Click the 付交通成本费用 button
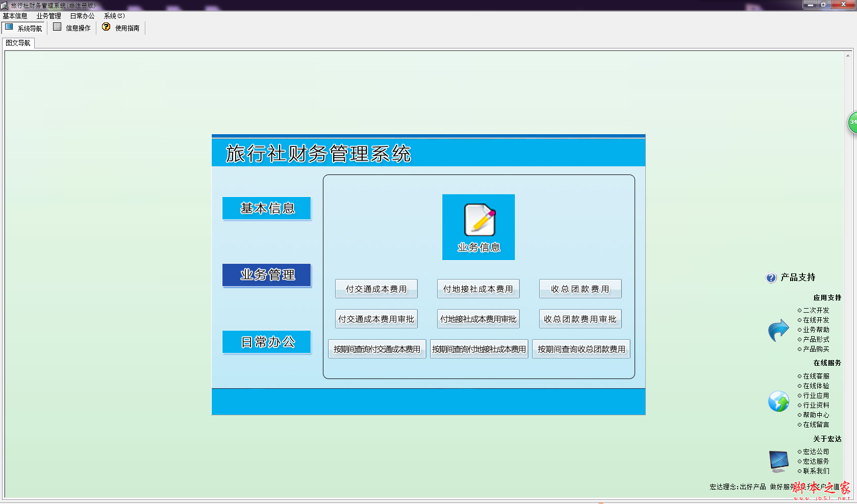The image size is (857, 504). 376,289
